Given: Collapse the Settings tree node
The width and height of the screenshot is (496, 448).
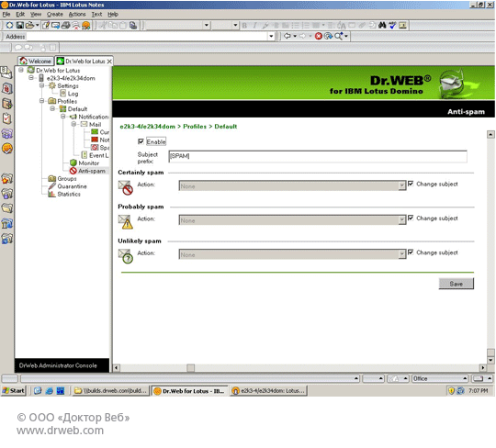Looking at the screenshot, I should 41,85.
